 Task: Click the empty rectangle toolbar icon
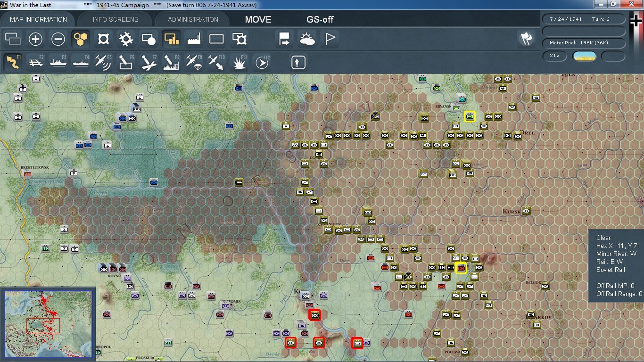pyautogui.click(x=216, y=39)
